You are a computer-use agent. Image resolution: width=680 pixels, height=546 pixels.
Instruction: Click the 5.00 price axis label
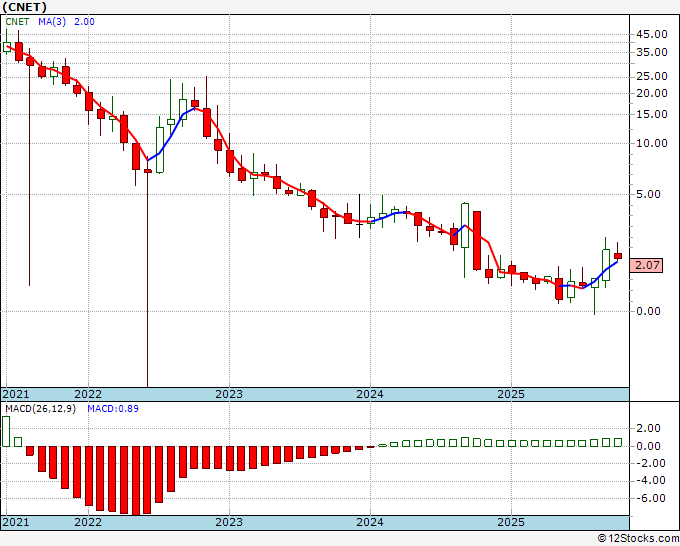click(x=648, y=194)
